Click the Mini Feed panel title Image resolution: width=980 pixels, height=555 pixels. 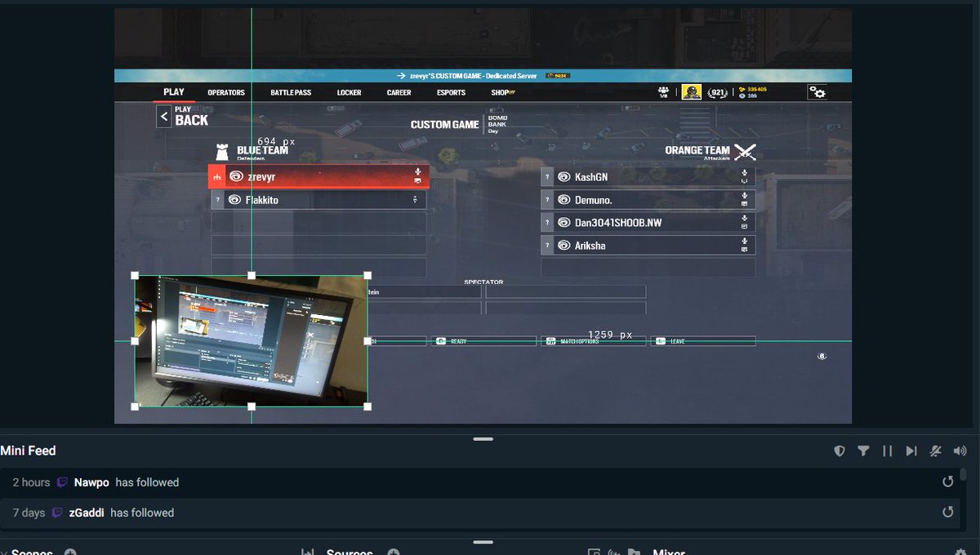pyautogui.click(x=28, y=451)
